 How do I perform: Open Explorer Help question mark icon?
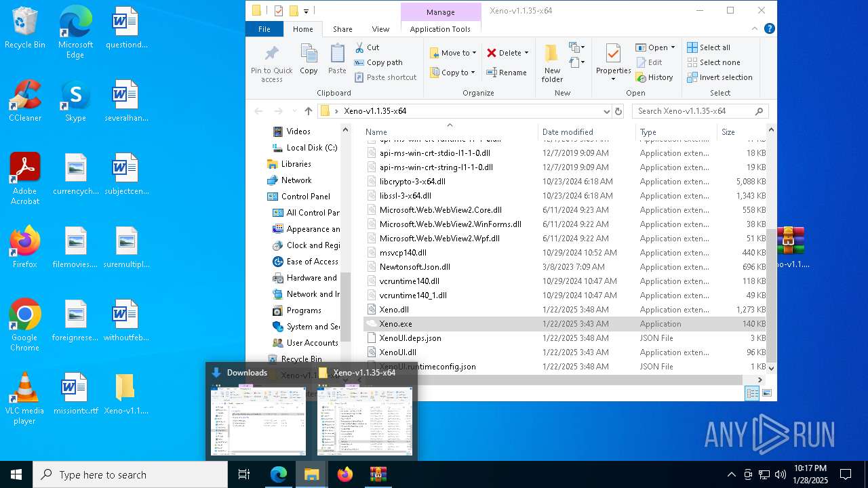(769, 28)
